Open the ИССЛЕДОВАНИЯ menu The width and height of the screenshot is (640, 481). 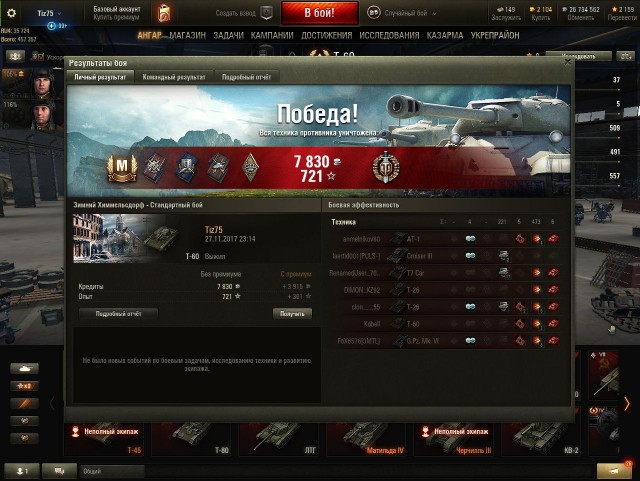(x=389, y=36)
